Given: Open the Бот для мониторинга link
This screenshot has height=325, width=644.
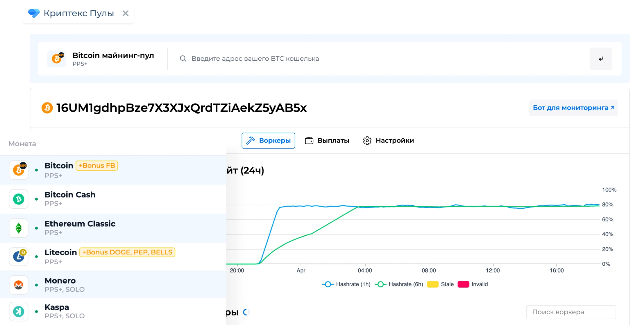Looking at the screenshot, I should (x=573, y=108).
